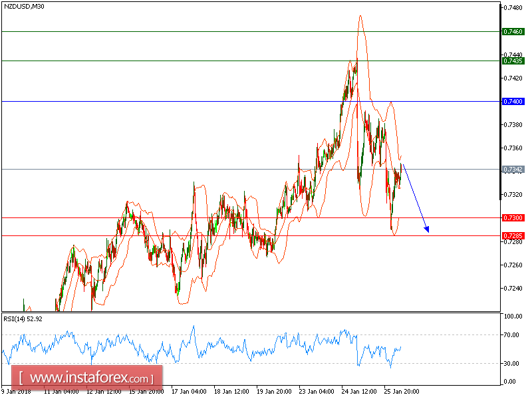Image resolution: width=532 pixels, height=399 pixels.
Task: Select the 24 Jan 12:00 timestamp
Action: coord(359,392)
